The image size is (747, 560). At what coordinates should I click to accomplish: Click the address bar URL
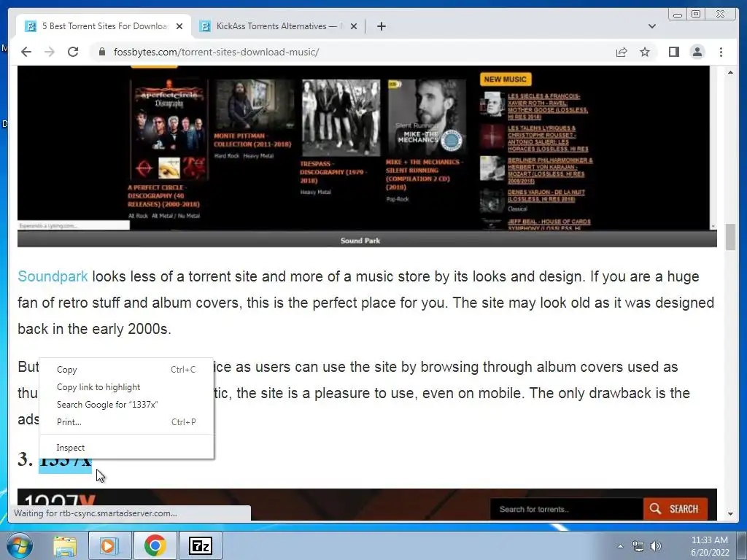click(216, 52)
